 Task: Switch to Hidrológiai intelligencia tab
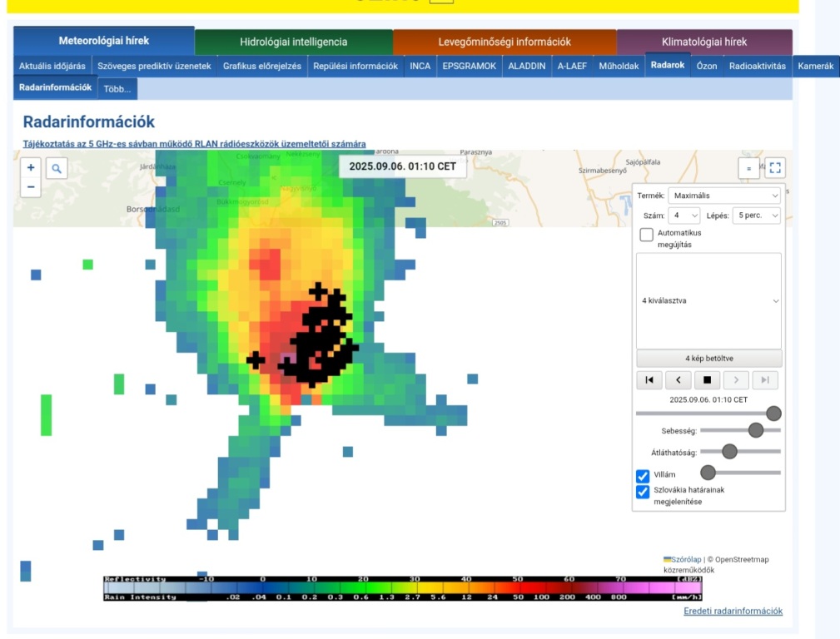click(293, 42)
